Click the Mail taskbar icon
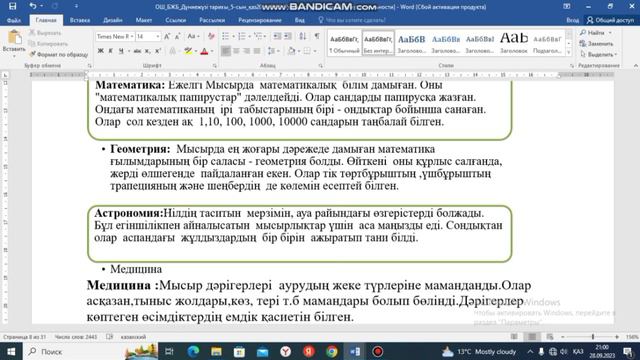The image size is (640, 360). pos(262,351)
